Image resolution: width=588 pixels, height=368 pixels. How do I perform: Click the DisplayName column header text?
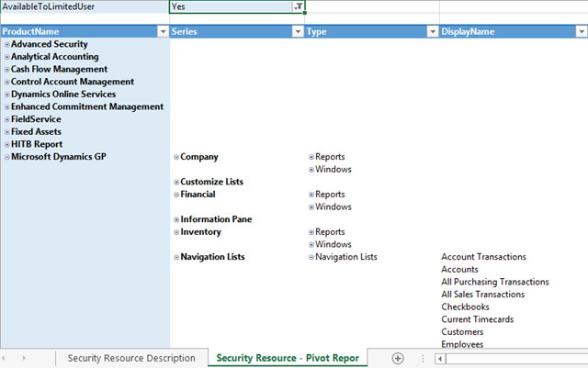tap(468, 32)
